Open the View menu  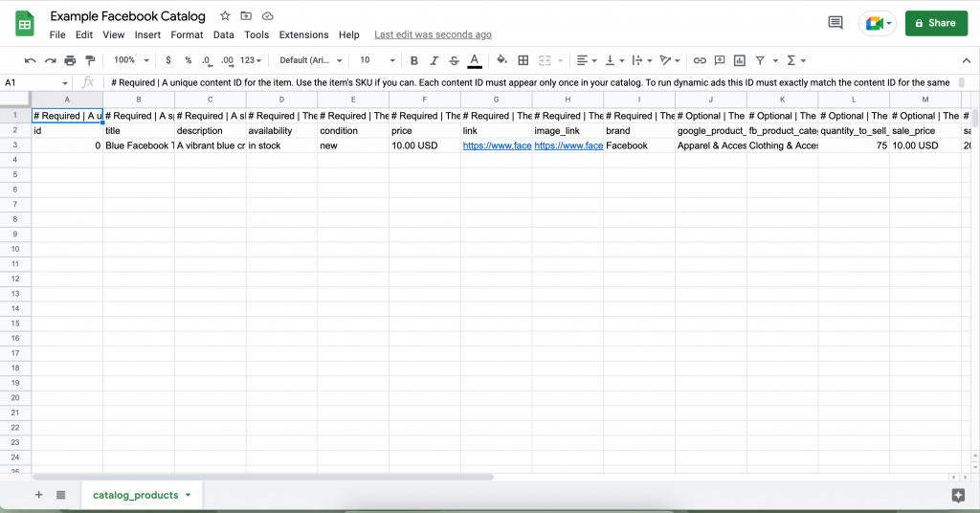point(113,35)
